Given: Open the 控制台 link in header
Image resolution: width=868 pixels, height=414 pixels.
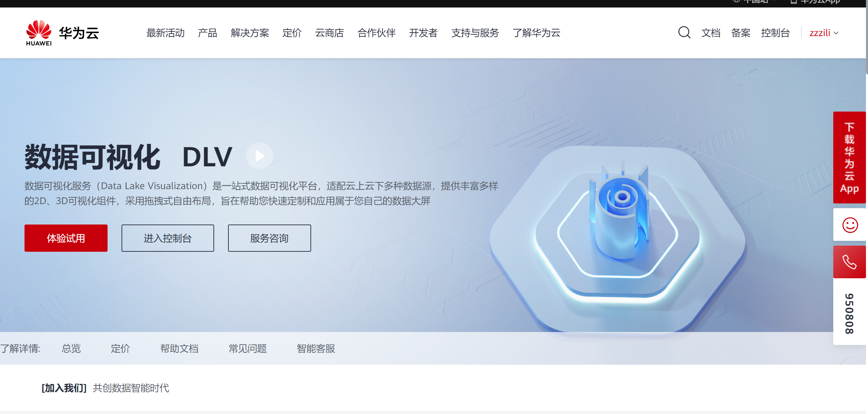Looking at the screenshot, I should [x=775, y=33].
